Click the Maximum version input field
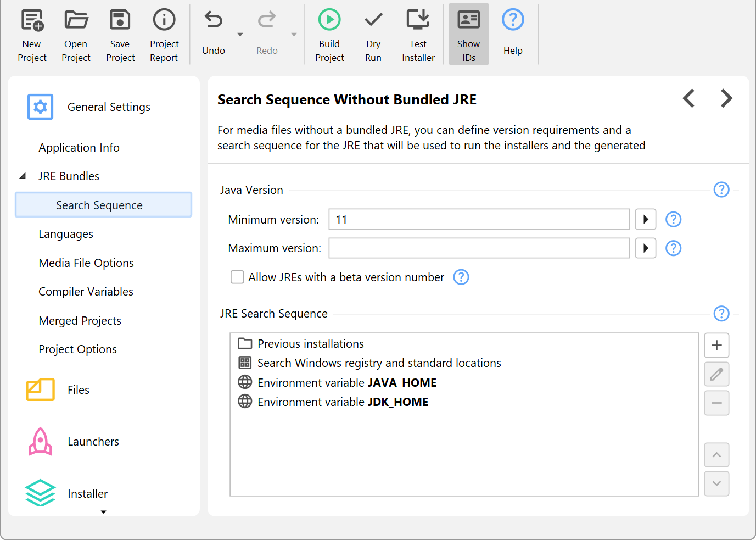 click(x=479, y=248)
